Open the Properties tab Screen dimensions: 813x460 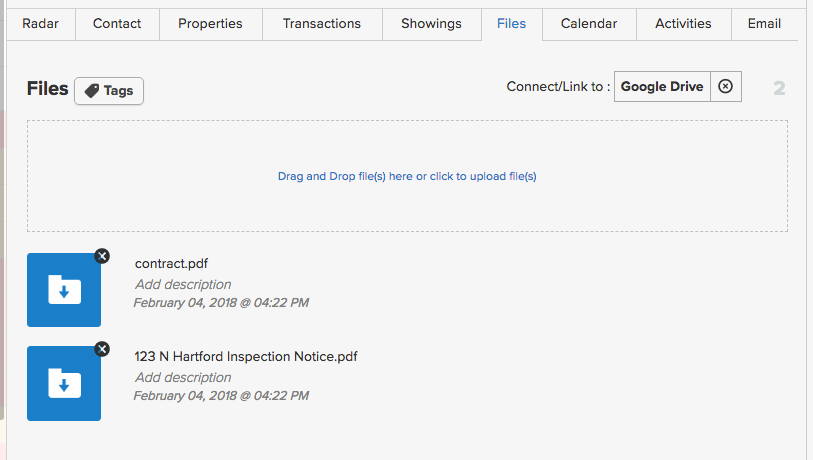click(211, 24)
